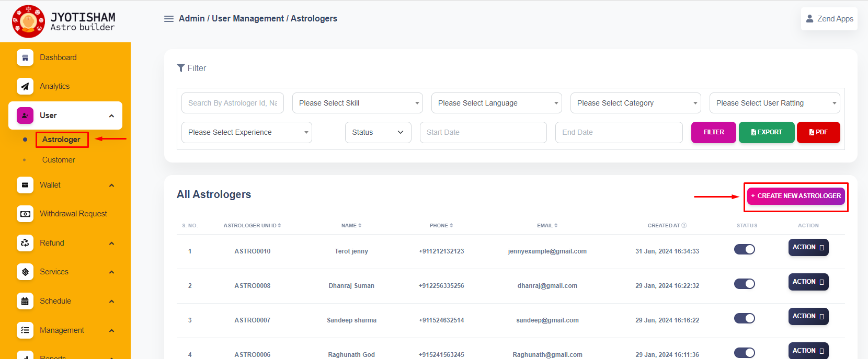Click the Schedule calendar icon

coord(25,301)
